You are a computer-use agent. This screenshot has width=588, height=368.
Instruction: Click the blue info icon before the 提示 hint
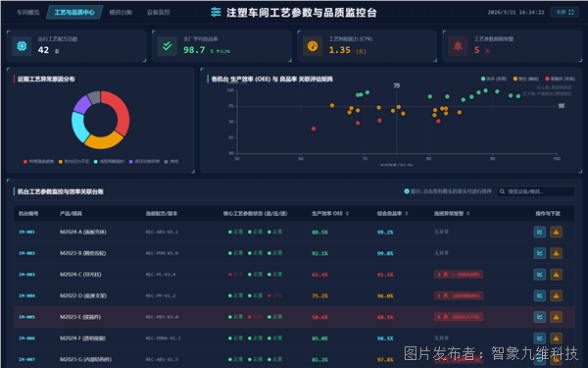pyautogui.click(x=407, y=191)
